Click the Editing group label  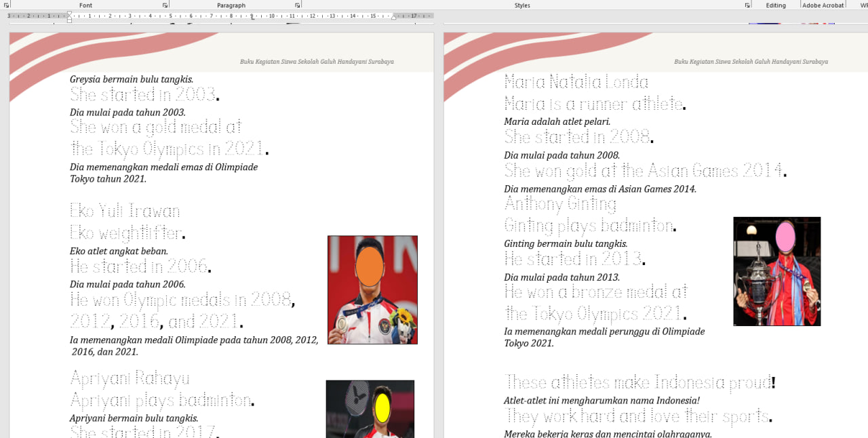click(x=776, y=5)
